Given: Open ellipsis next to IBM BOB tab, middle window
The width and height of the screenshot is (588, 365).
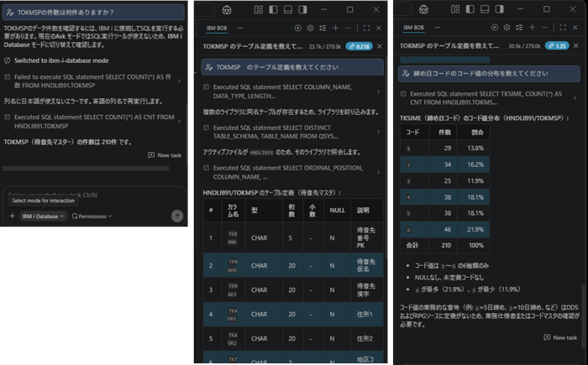Looking at the screenshot, I should click(240, 28).
